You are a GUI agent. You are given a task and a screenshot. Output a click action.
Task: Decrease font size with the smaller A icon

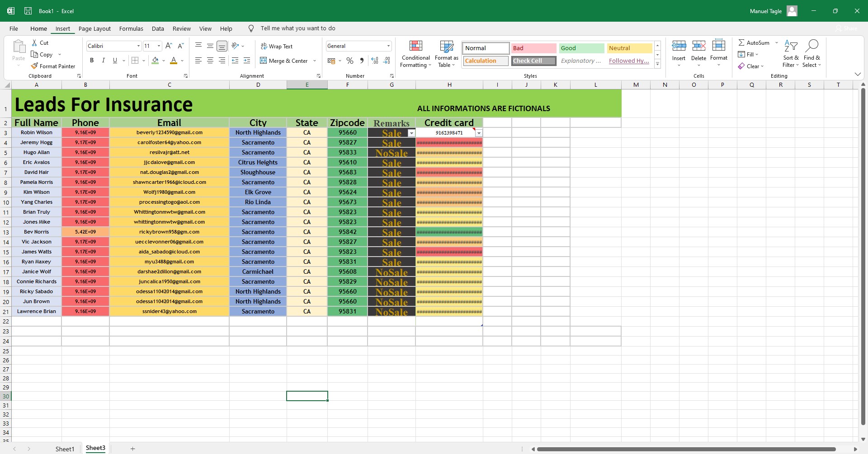pyautogui.click(x=180, y=46)
